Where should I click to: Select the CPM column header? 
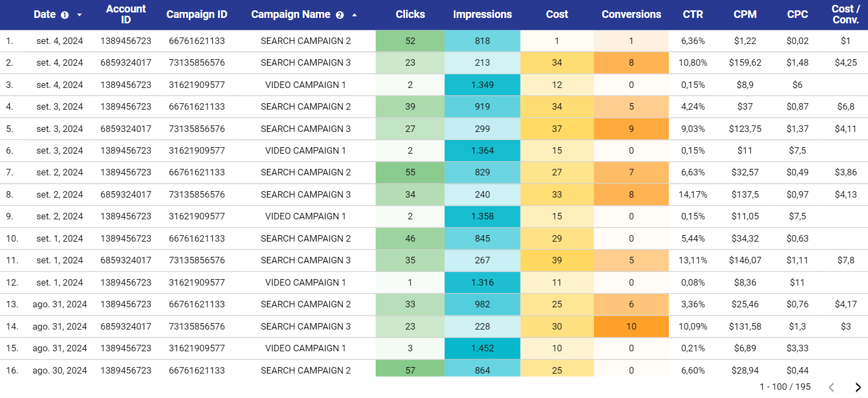click(x=745, y=14)
